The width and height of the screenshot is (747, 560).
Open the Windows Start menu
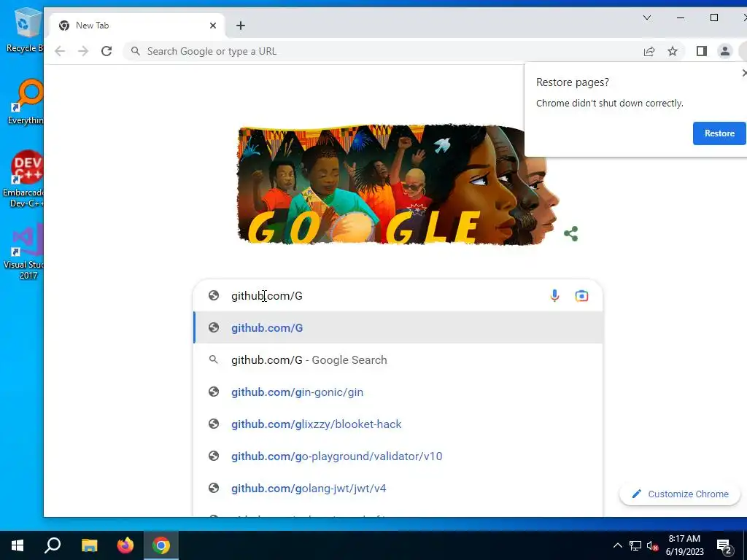[18, 545]
